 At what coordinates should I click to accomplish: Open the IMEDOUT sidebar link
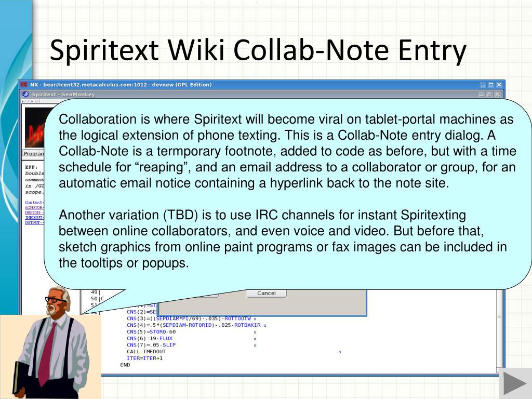pos(34,218)
